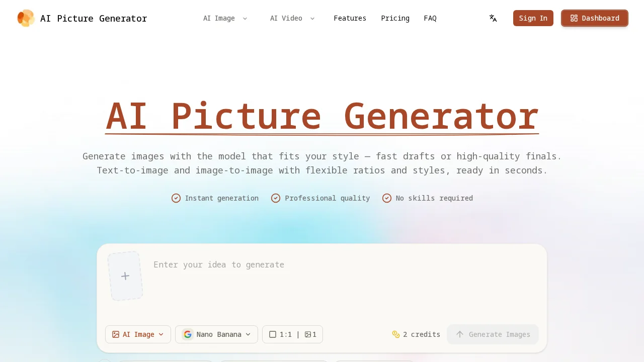Click the upload arrow on Generate Images button
644x362 pixels.
tap(460, 334)
